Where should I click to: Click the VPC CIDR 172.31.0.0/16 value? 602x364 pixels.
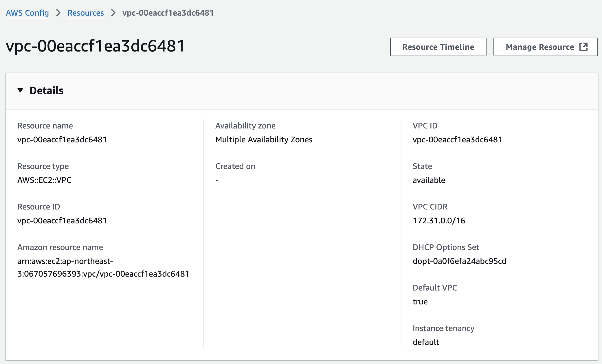click(439, 221)
